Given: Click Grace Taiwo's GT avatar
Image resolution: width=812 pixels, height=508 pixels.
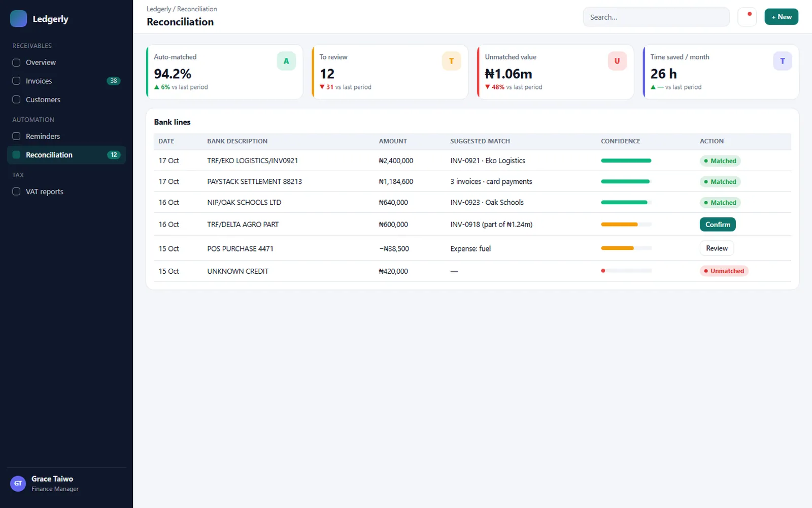Looking at the screenshot, I should [18, 484].
